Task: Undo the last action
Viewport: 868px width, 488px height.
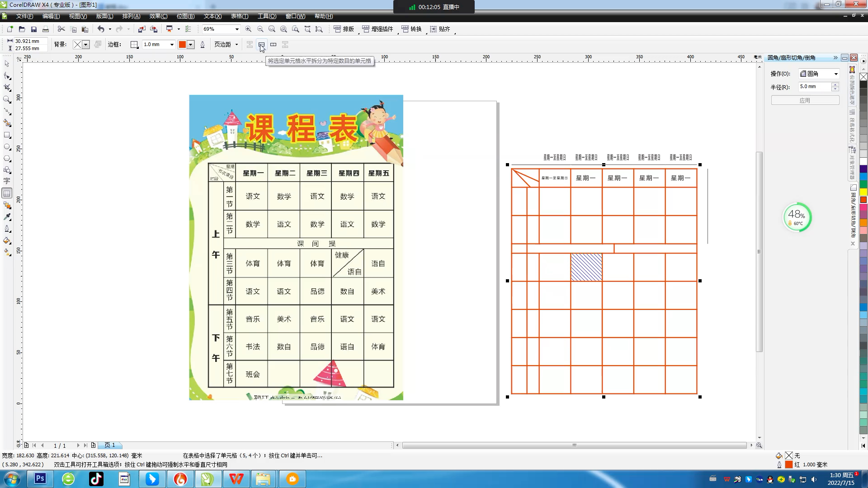Action: tap(101, 29)
